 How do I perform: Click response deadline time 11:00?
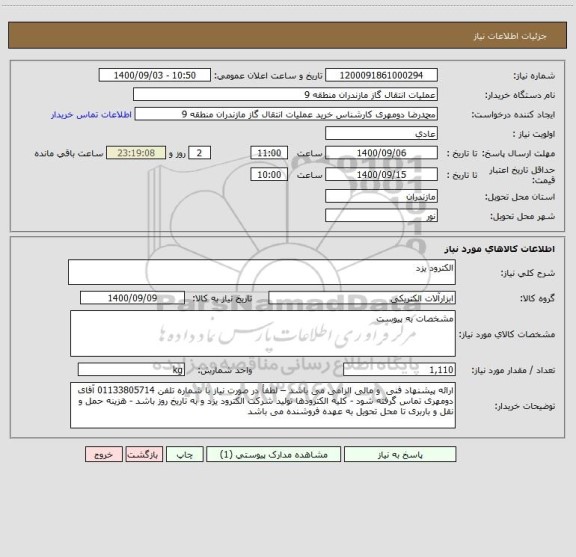tap(269, 153)
